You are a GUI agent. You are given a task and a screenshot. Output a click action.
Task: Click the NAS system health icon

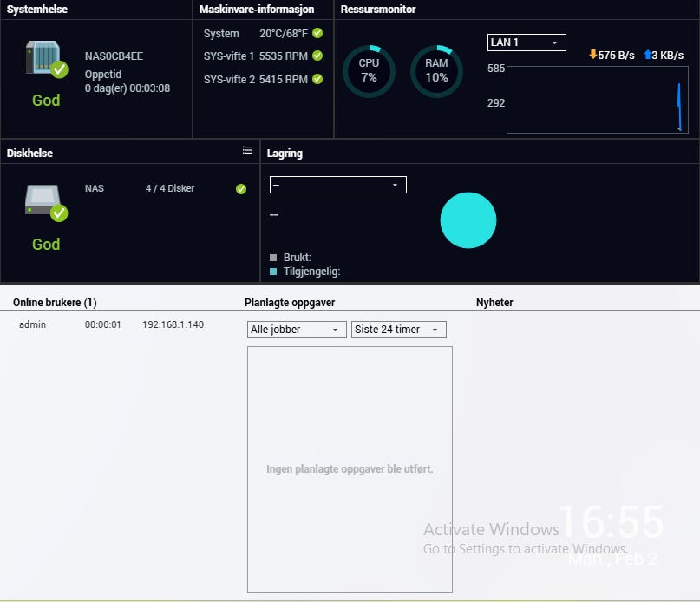point(47,59)
